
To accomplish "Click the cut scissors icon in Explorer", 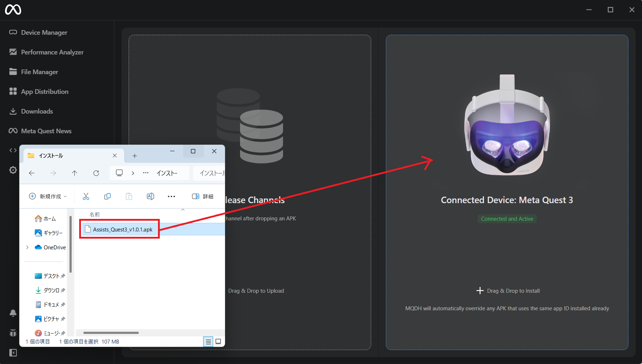I will coord(86,196).
